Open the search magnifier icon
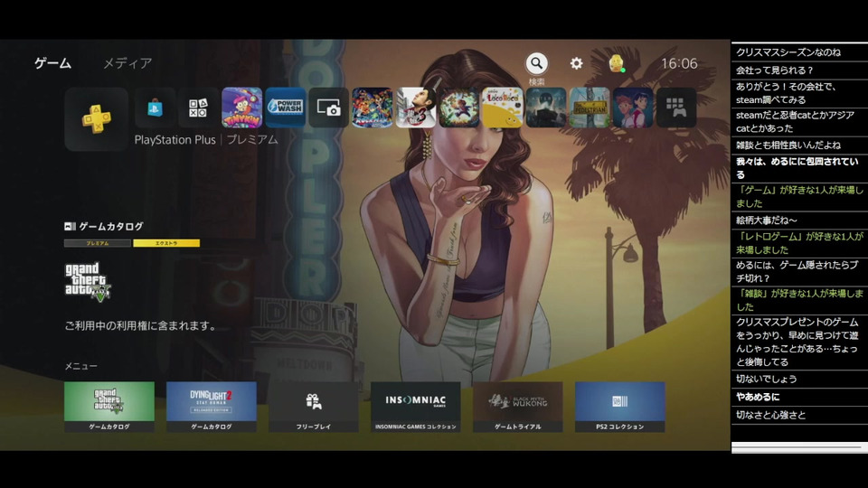 (x=536, y=63)
